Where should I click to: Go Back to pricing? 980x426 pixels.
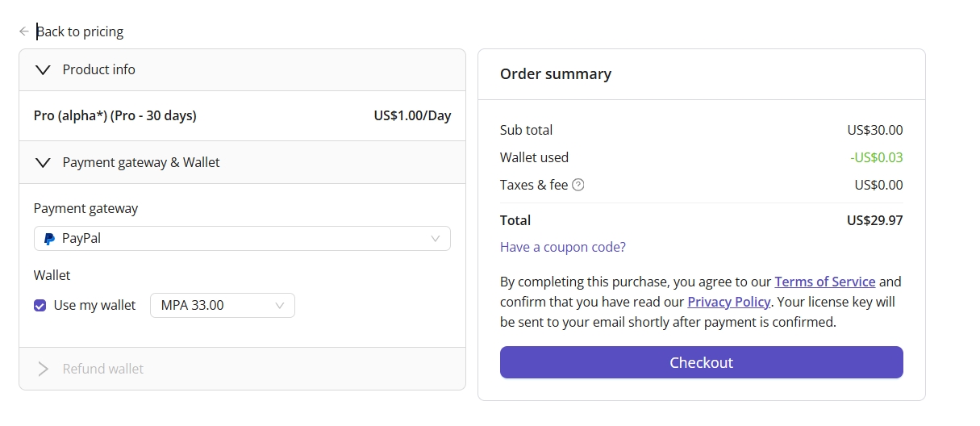80,31
